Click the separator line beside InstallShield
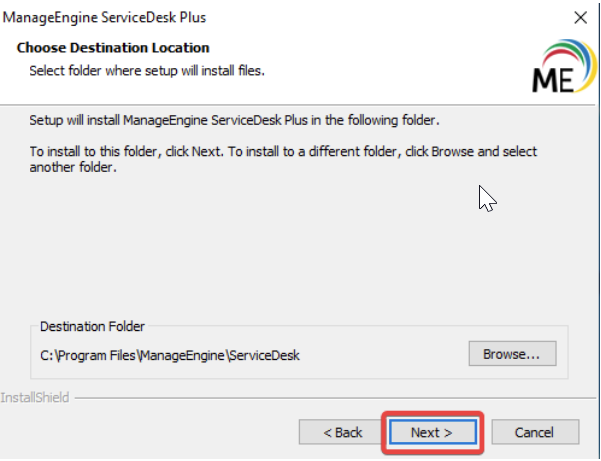601x461 pixels. [330, 398]
